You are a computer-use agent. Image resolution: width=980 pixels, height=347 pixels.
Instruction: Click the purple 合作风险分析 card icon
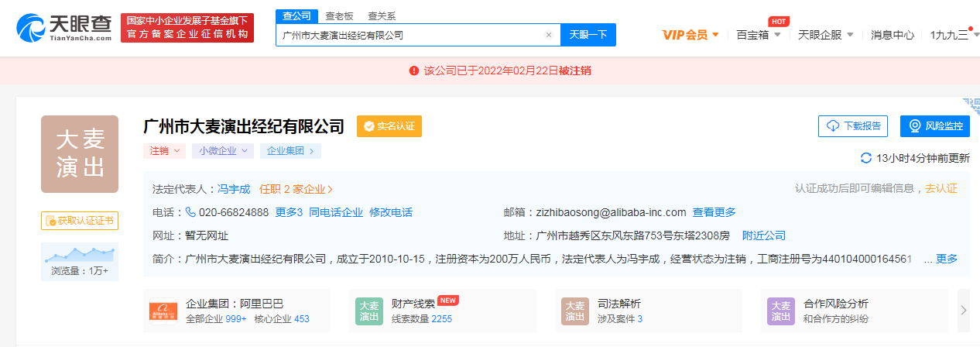pyautogui.click(x=781, y=311)
